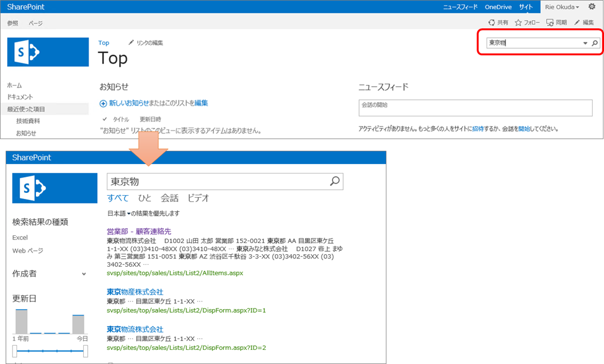Click the share (共有) icon

pos(491,22)
